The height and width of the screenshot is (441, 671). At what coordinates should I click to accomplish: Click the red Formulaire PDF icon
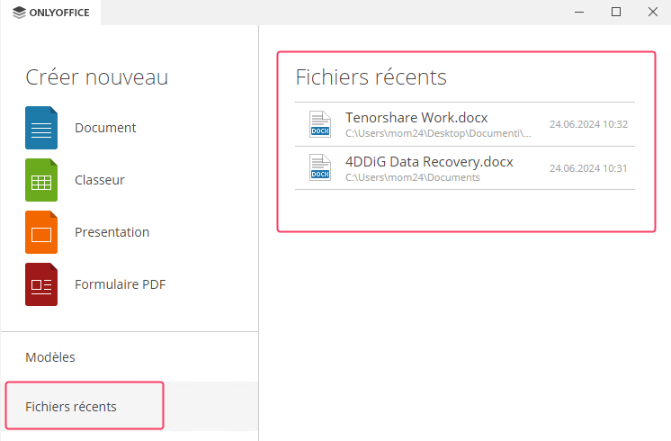pos(41,284)
